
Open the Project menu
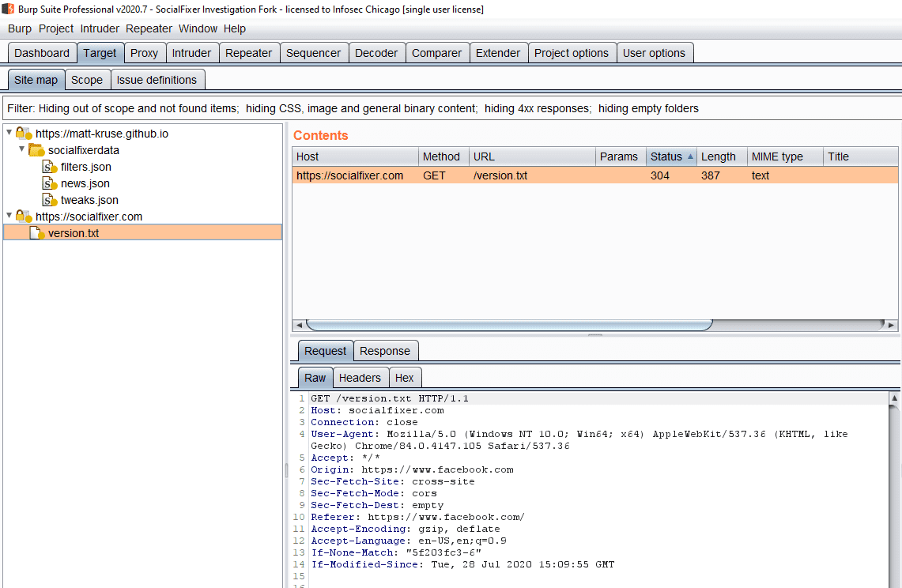[x=56, y=28]
